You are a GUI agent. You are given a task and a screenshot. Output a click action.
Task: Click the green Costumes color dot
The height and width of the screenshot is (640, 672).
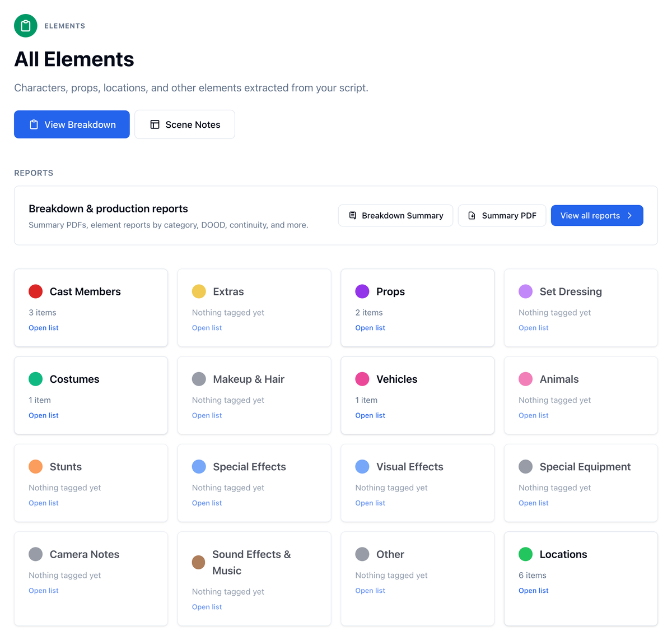pyautogui.click(x=36, y=379)
